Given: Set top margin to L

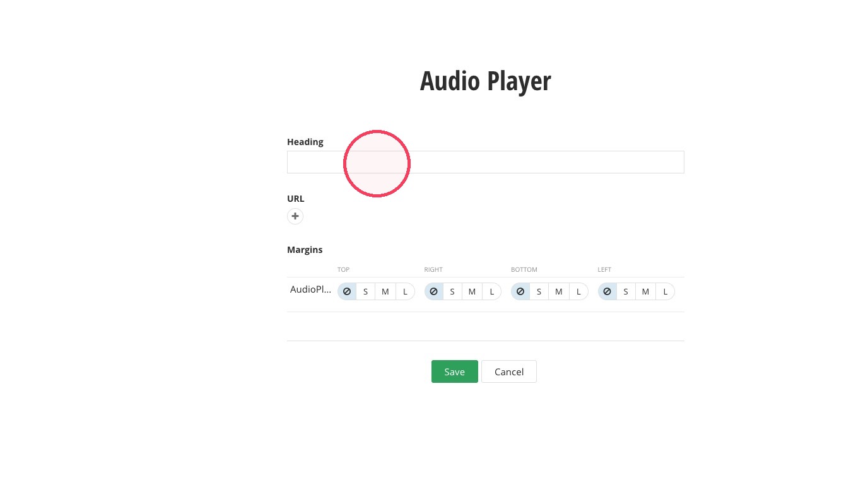Looking at the screenshot, I should coord(406,291).
